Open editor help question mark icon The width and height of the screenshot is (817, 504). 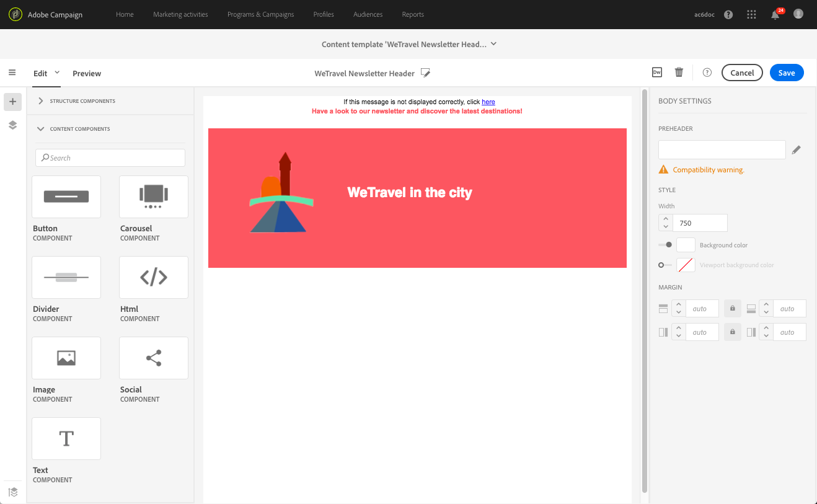707,73
